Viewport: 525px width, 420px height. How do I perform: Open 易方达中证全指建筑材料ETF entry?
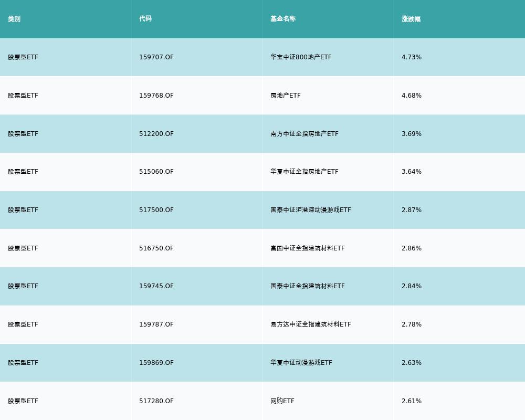(x=311, y=324)
